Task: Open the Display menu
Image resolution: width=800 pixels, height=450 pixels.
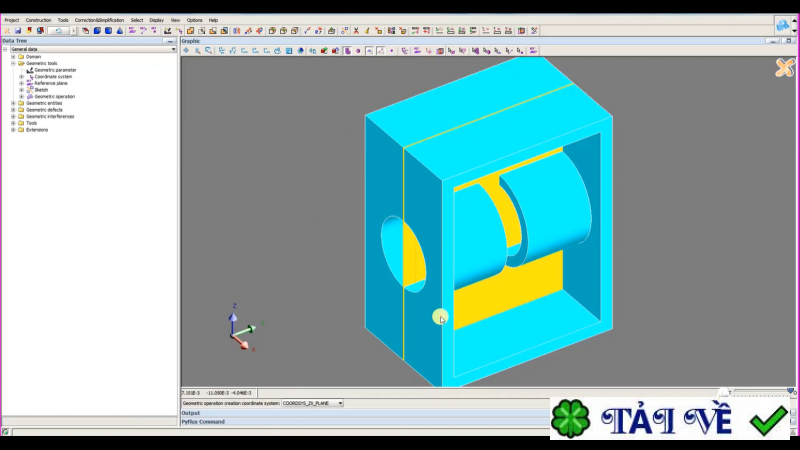Action: [x=157, y=20]
